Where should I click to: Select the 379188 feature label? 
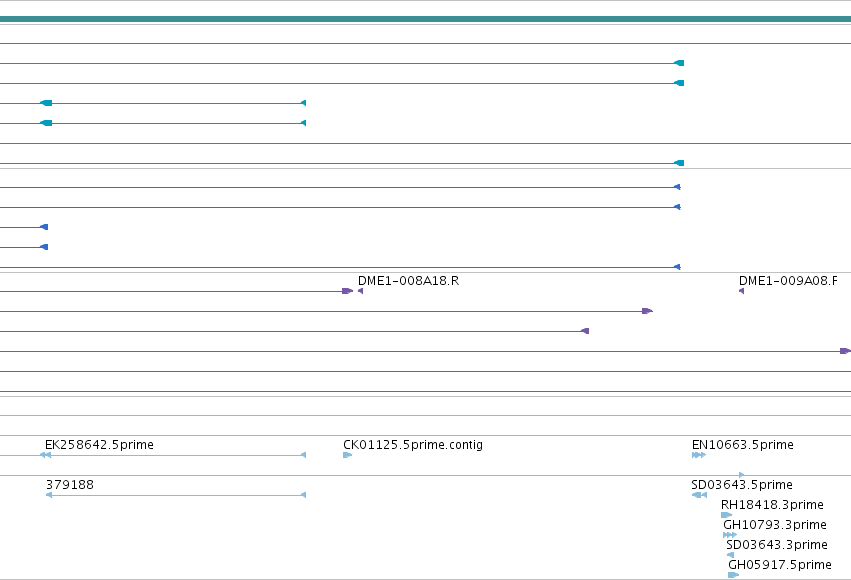click(x=70, y=485)
